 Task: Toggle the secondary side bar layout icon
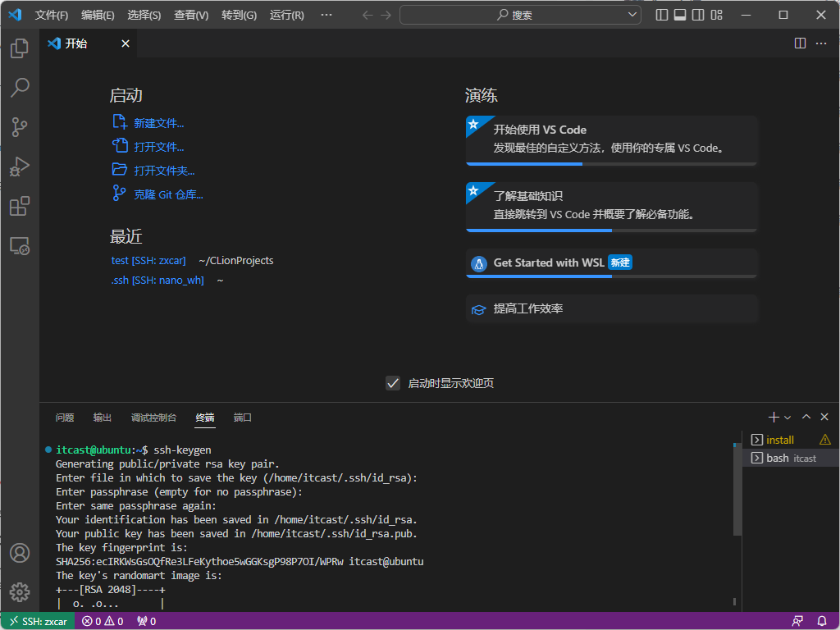pyautogui.click(x=698, y=15)
